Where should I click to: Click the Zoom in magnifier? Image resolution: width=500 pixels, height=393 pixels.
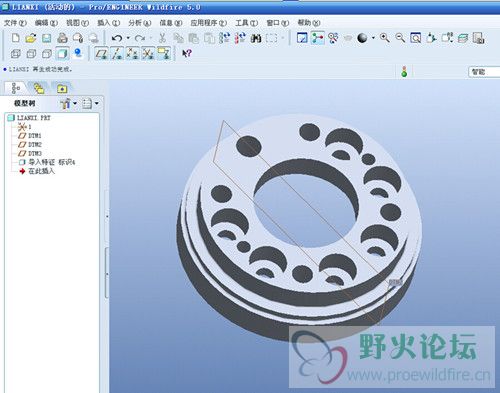(385, 38)
